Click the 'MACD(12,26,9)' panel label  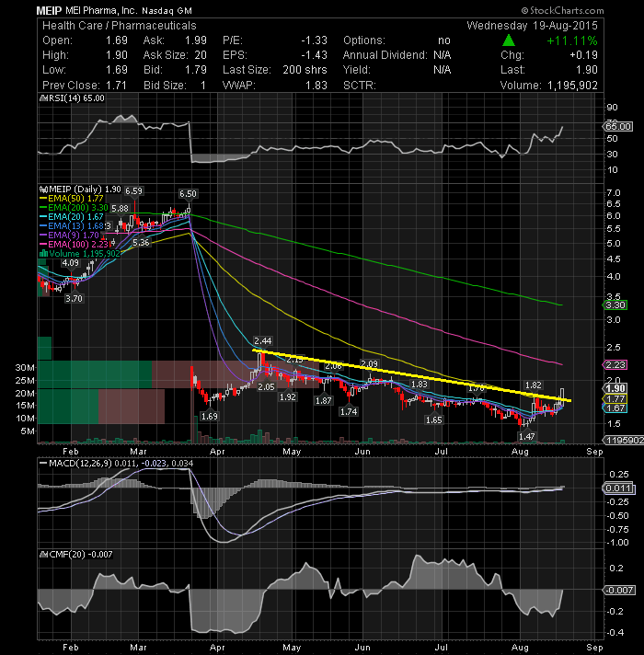click(x=80, y=464)
